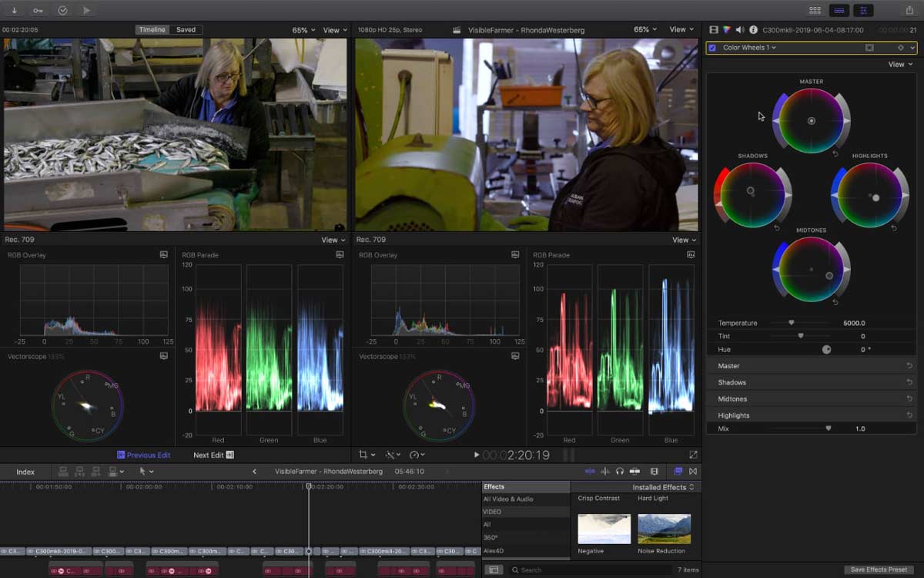Open clip appearance filmstrip icon
The image size is (924, 578).
coord(654,472)
